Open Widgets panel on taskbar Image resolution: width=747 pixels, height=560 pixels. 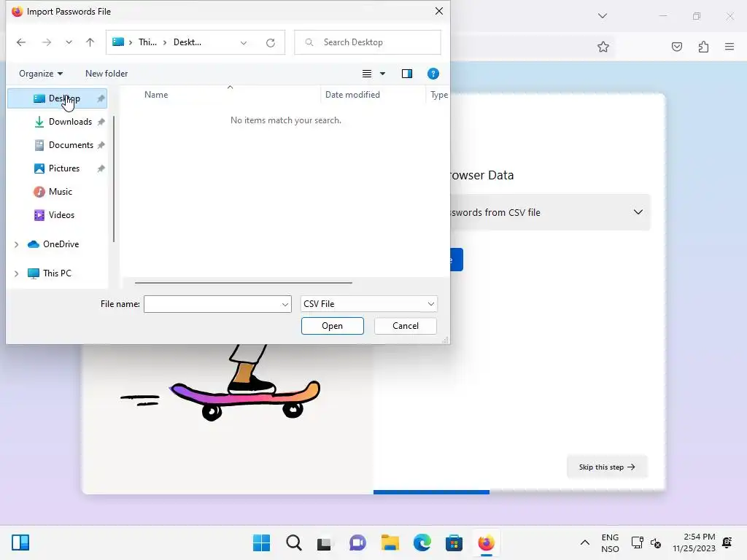point(20,542)
